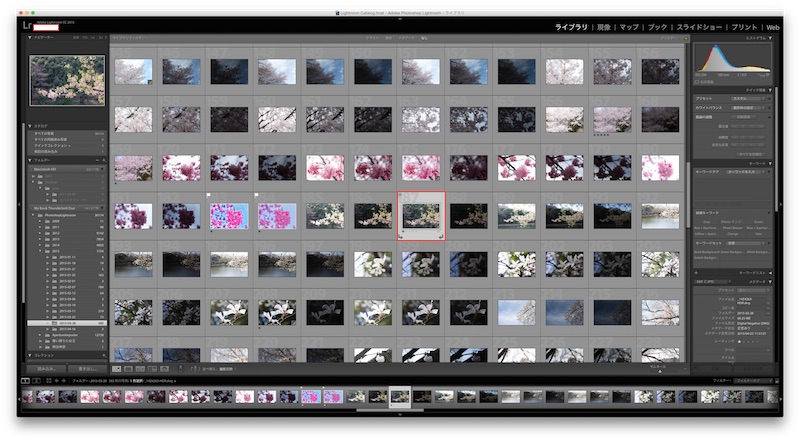Select the Apertureimporter folder
800x441 pixels.
pos(66,335)
